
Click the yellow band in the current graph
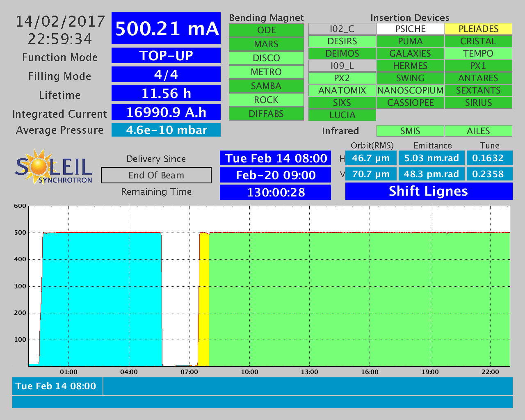tap(204, 299)
